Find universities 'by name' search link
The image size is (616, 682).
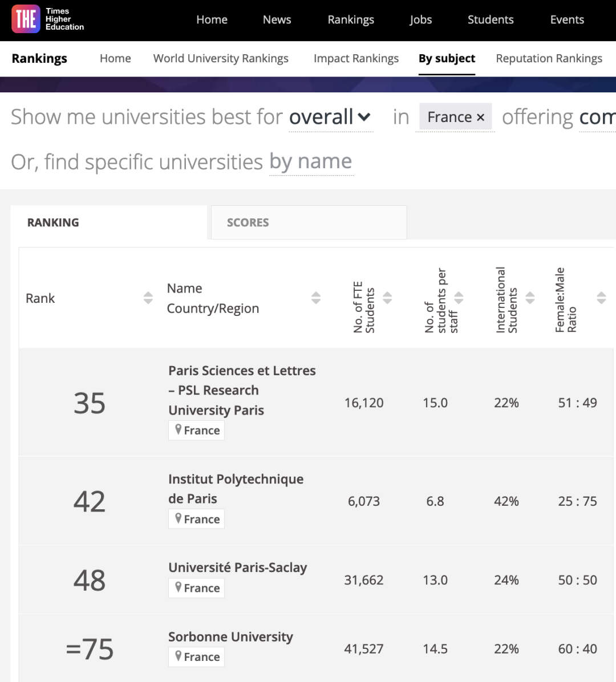(x=311, y=162)
